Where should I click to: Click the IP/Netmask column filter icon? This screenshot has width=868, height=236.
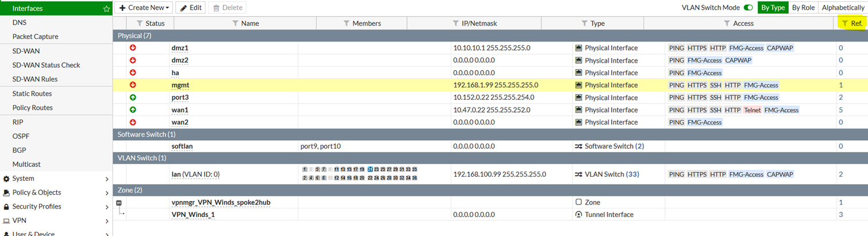point(456,24)
